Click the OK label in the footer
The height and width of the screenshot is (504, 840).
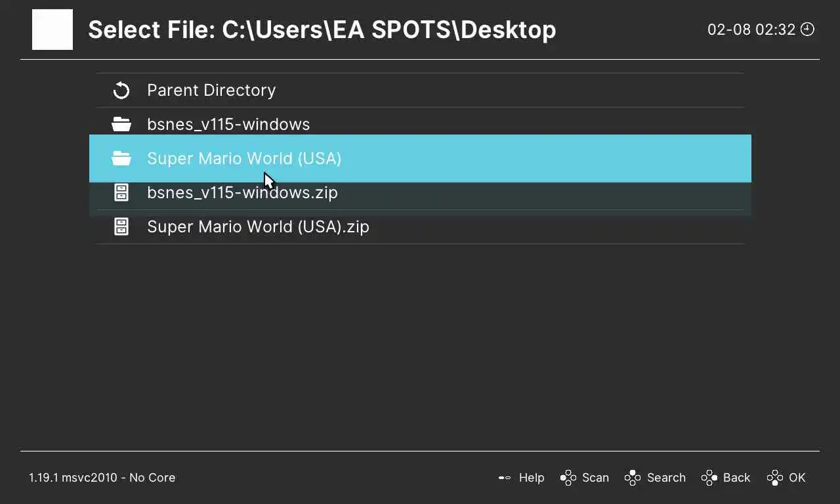[x=797, y=478]
